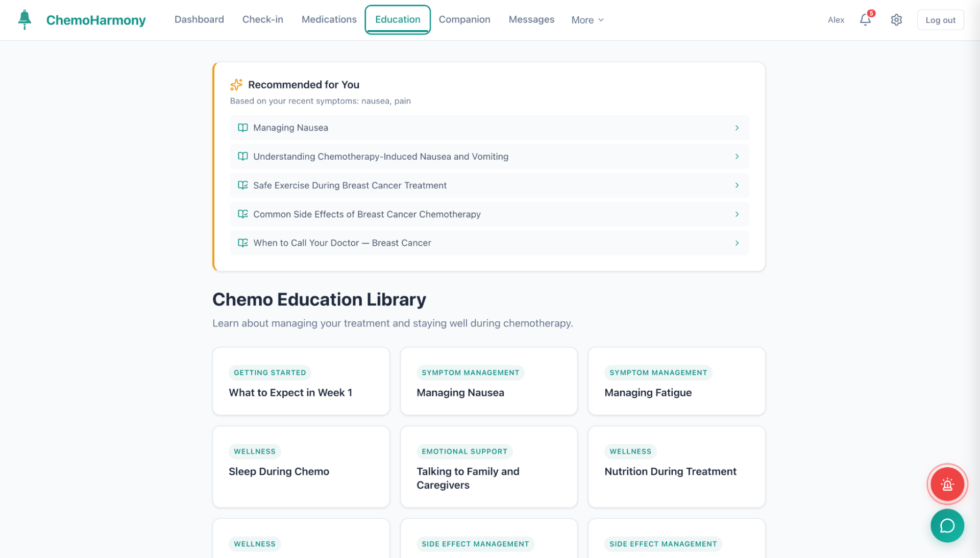Open the Nutrition During Treatment card

tap(676, 467)
